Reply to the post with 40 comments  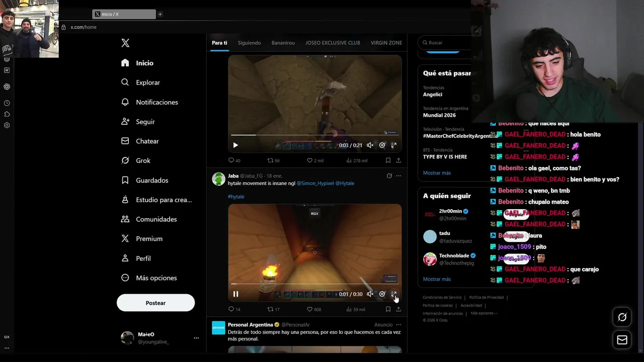234,160
